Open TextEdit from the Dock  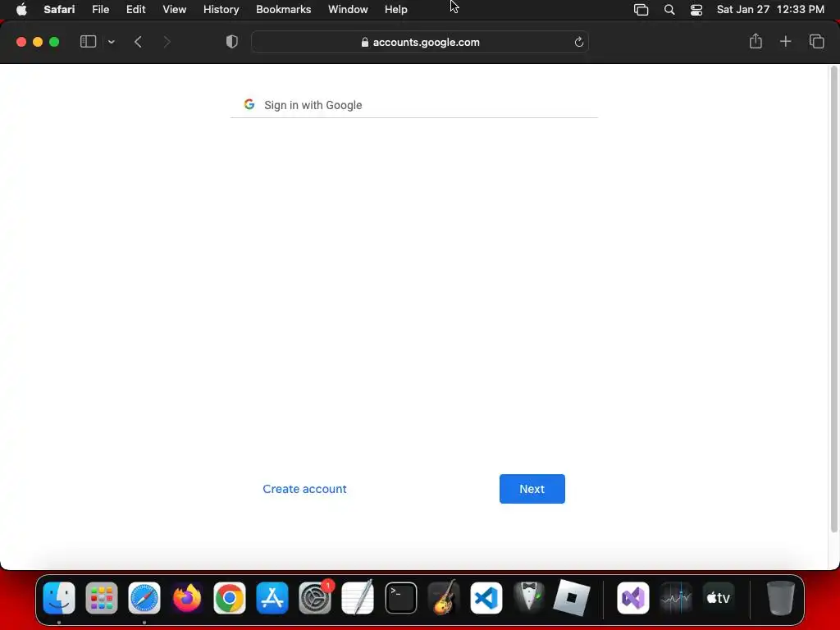(x=358, y=598)
